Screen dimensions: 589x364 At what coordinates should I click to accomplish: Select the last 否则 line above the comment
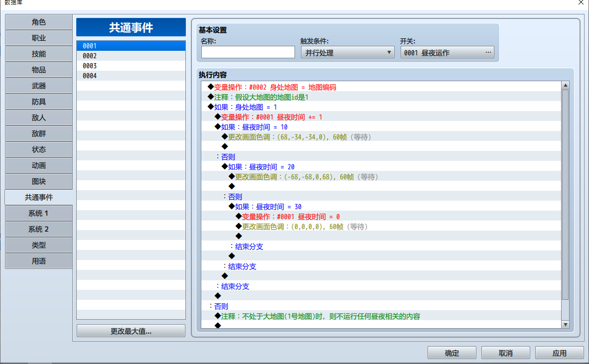381,306
